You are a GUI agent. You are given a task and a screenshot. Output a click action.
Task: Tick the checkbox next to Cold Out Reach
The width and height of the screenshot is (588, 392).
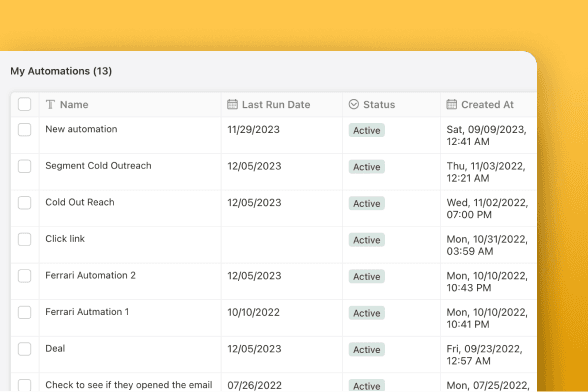[25, 203]
